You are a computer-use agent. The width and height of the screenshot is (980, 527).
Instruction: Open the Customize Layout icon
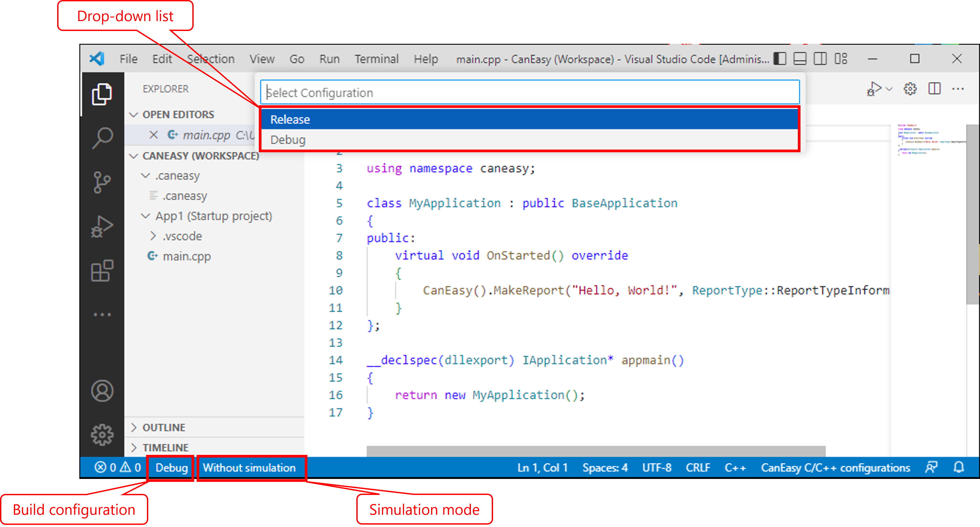tap(840, 59)
